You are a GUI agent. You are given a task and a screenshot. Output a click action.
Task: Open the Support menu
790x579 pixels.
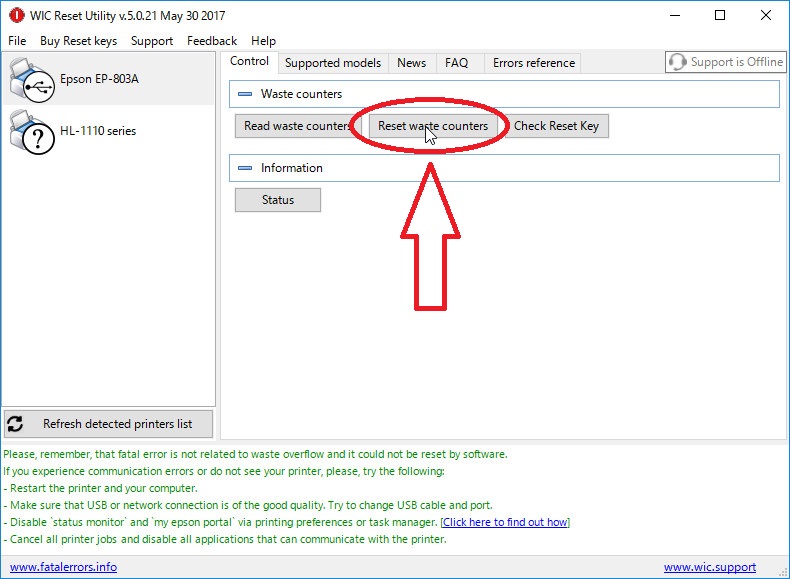tap(152, 41)
